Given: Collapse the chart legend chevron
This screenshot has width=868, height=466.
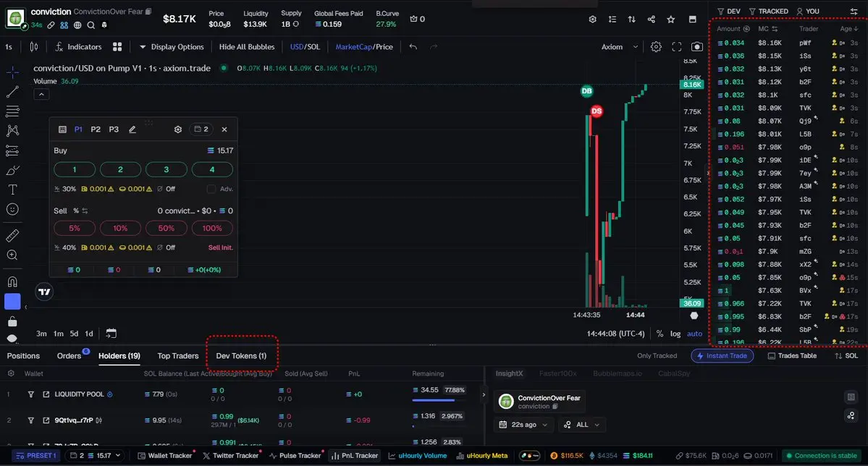Looking at the screenshot, I should [41, 95].
